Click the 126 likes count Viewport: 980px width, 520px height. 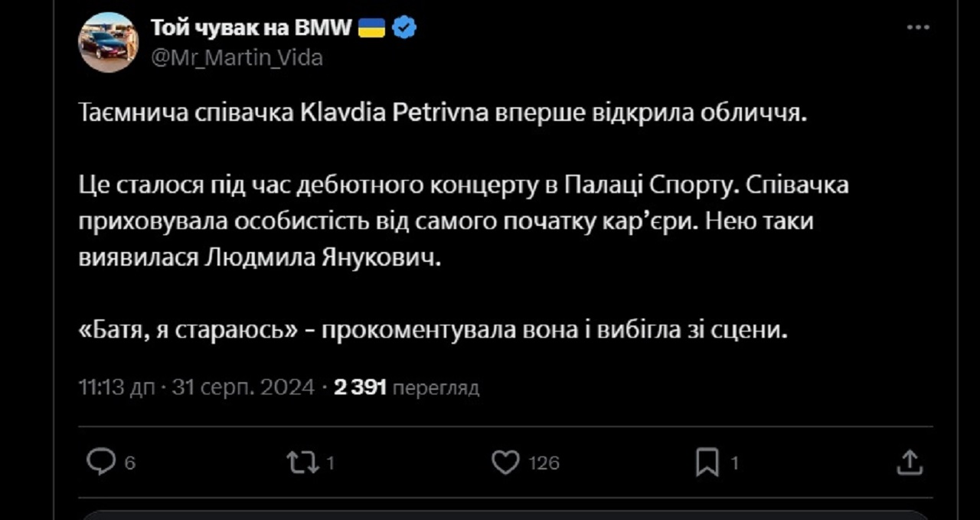pos(545,463)
